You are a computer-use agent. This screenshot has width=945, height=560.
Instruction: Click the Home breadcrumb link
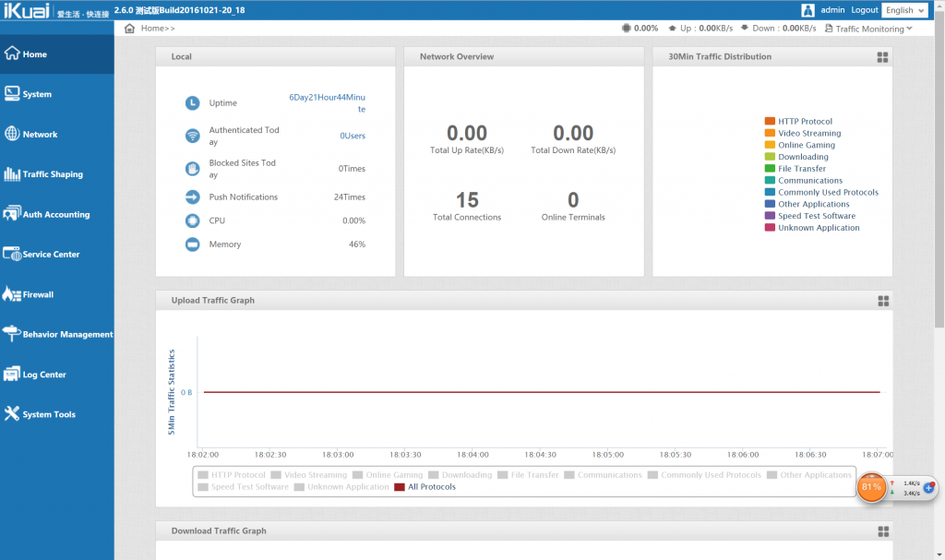[158, 29]
